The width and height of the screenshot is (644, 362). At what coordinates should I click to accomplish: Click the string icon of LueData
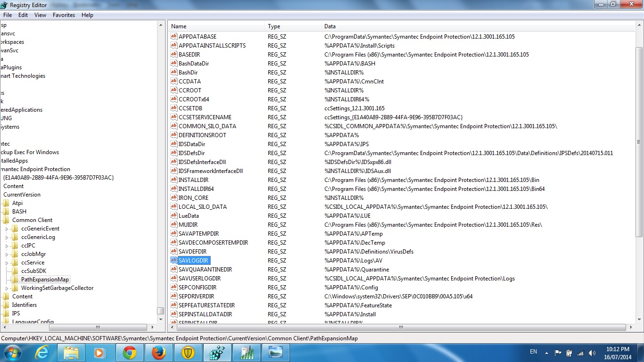173,215
